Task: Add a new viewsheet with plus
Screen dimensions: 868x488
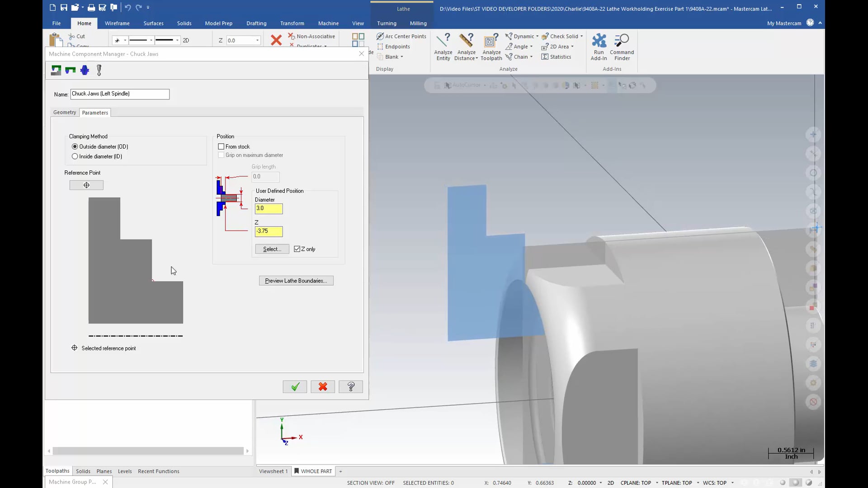Action: 340,471
